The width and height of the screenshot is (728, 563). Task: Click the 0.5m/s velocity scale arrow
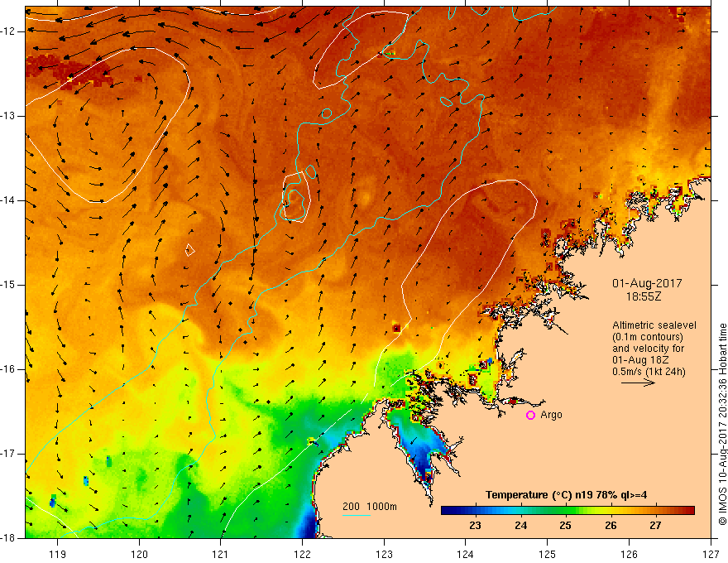point(638,383)
